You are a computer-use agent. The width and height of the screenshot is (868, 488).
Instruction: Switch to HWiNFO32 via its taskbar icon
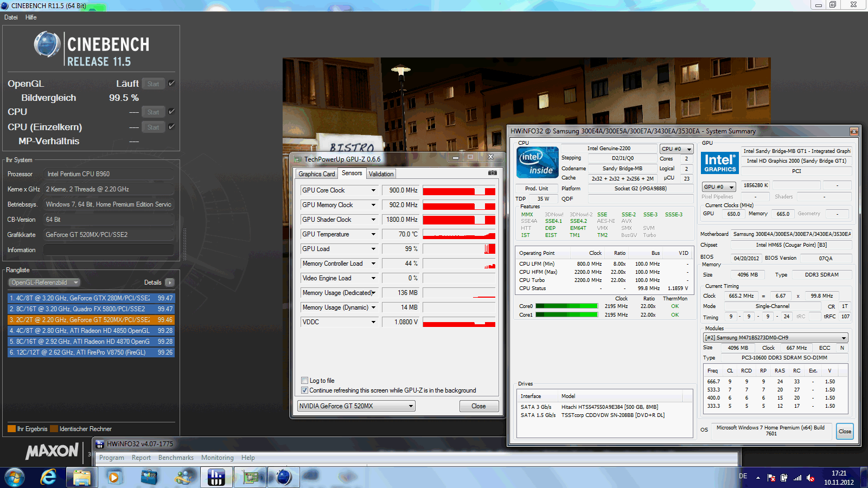216,477
